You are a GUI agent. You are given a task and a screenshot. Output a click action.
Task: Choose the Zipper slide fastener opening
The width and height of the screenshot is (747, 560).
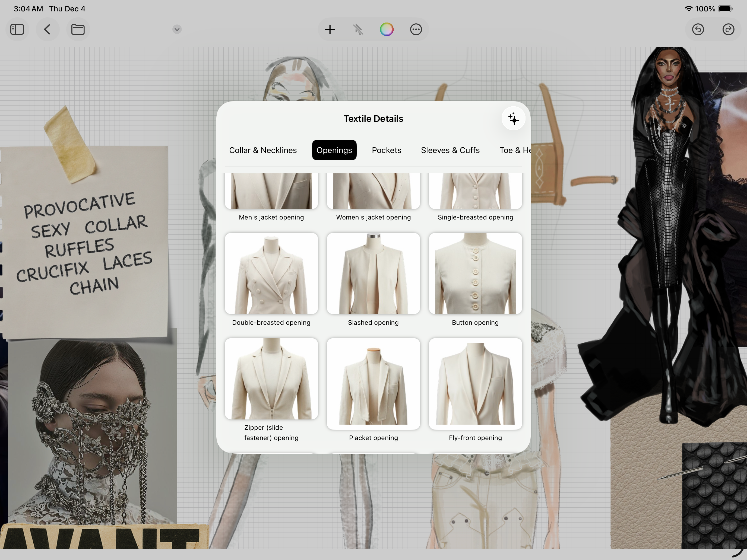(x=271, y=379)
